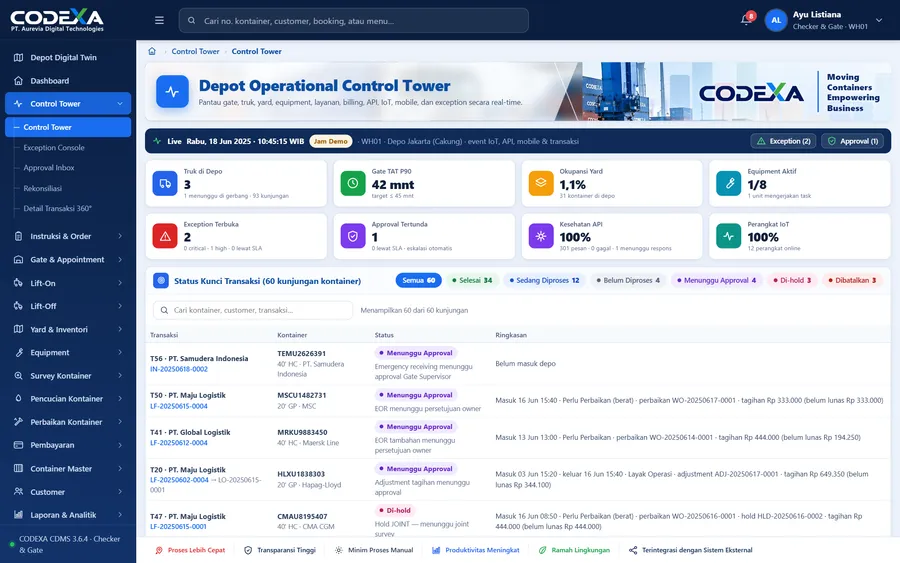Click the Kesehatan API icon
Screen dimensions: 900x563
pyautogui.click(x=541, y=236)
